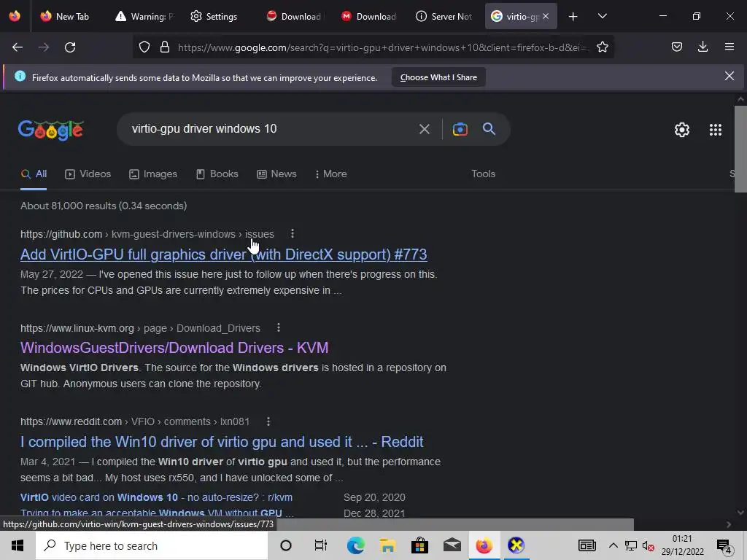
Task: Click the site security padlock icon
Action: coord(165,47)
